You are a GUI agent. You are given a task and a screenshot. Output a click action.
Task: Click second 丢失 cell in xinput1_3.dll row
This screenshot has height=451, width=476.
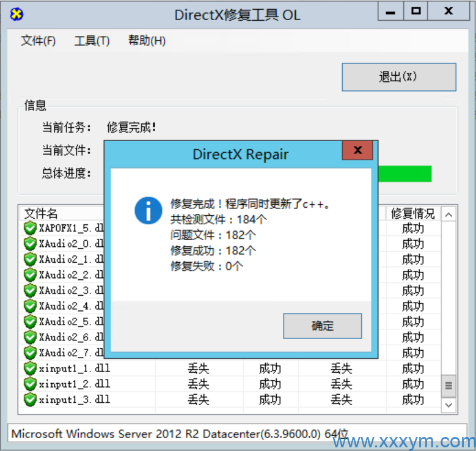point(341,400)
